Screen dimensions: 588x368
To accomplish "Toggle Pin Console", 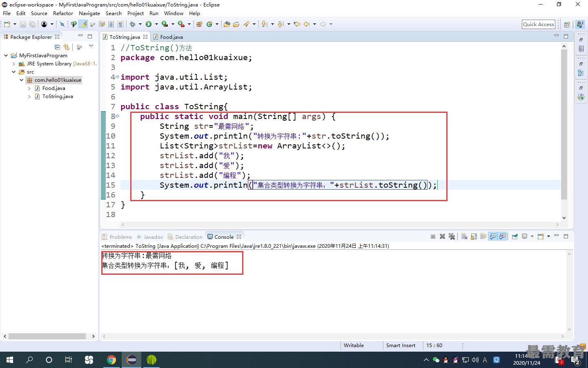I will click(514, 236).
